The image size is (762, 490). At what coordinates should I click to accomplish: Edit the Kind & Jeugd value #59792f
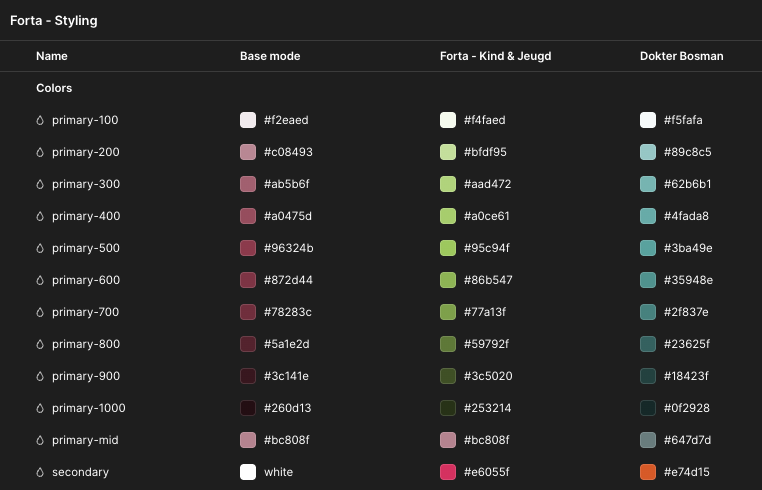[486, 344]
